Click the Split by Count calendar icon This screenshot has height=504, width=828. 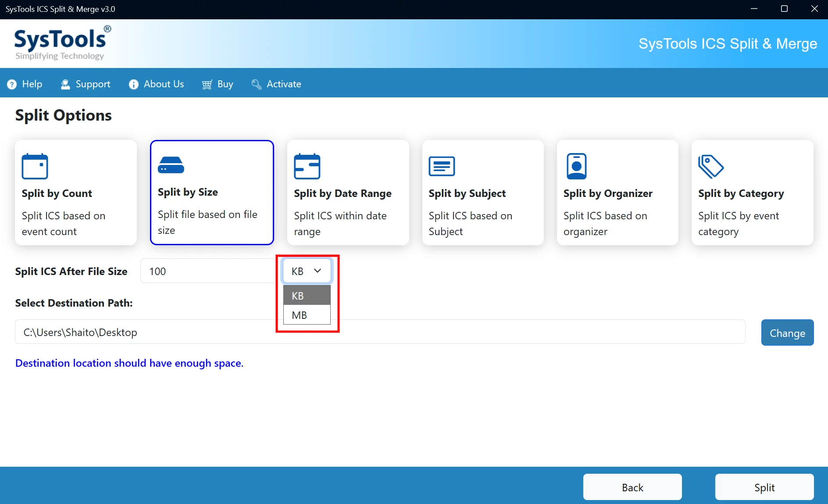point(35,166)
